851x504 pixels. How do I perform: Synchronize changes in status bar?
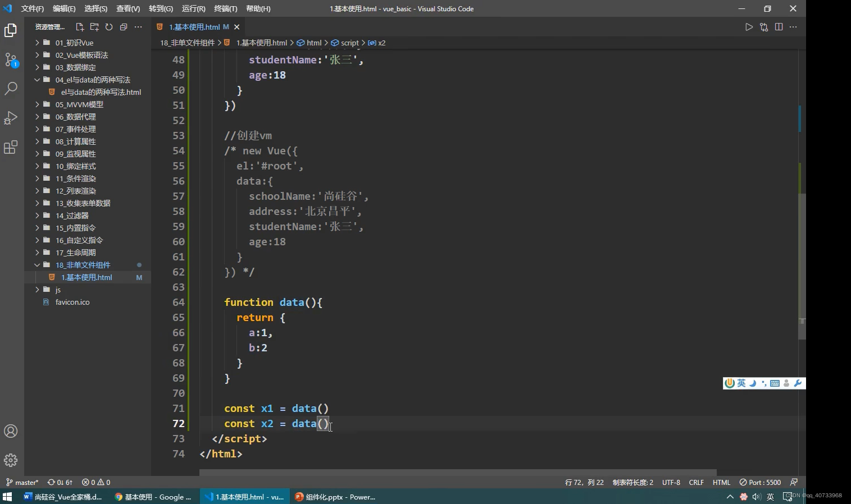(60, 482)
